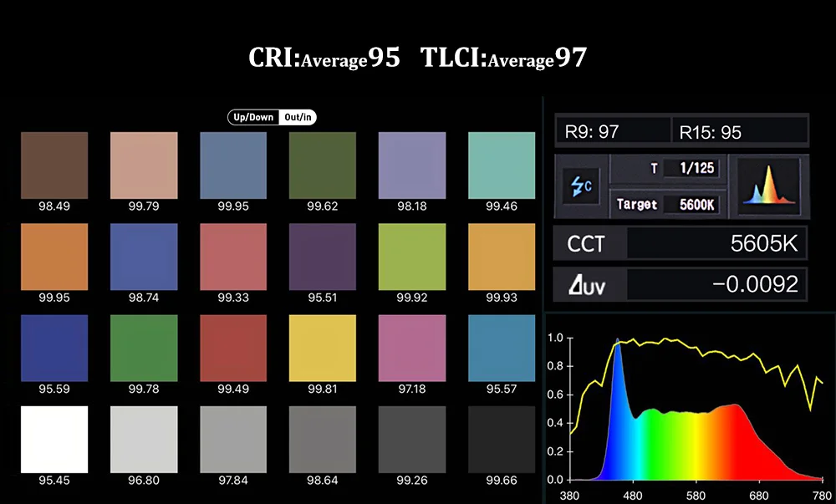Screen dimensions: 836x504
Task: Select the dark purple swatch 95.51
Action: [323, 257]
